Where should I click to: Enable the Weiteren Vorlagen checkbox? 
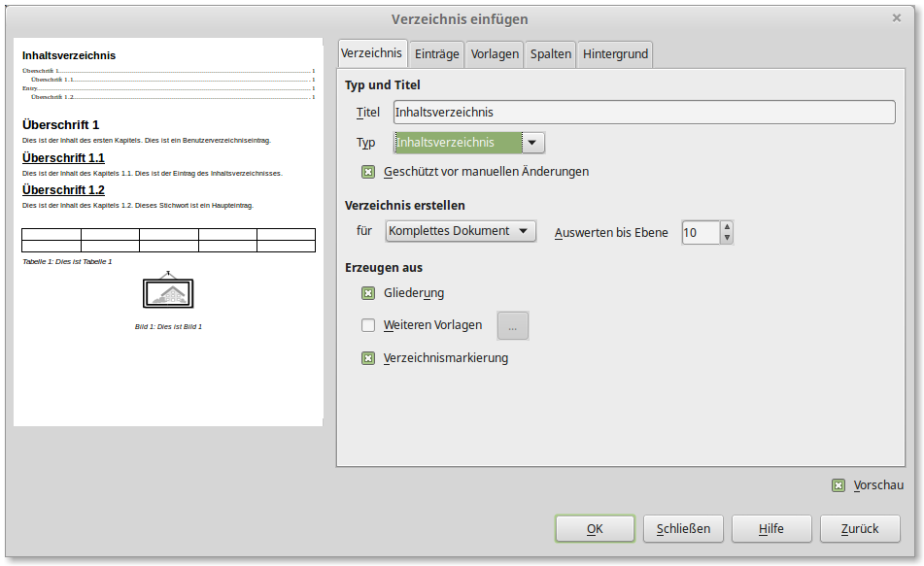coord(368,326)
